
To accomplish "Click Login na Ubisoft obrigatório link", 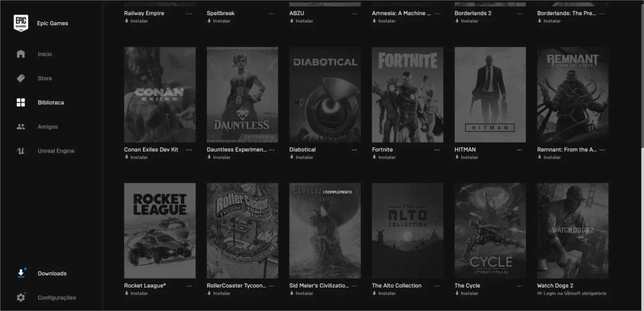I will pyautogui.click(x=572, y=294).
